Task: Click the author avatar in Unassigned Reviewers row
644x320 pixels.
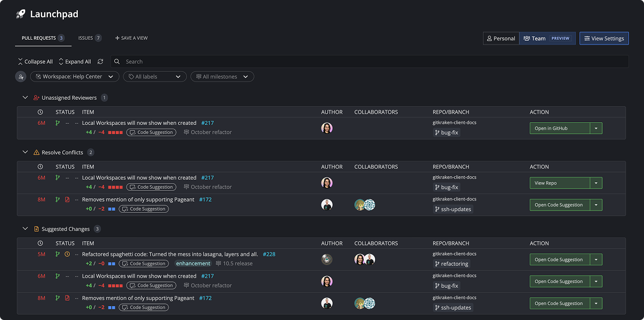Action: point(327,128)
